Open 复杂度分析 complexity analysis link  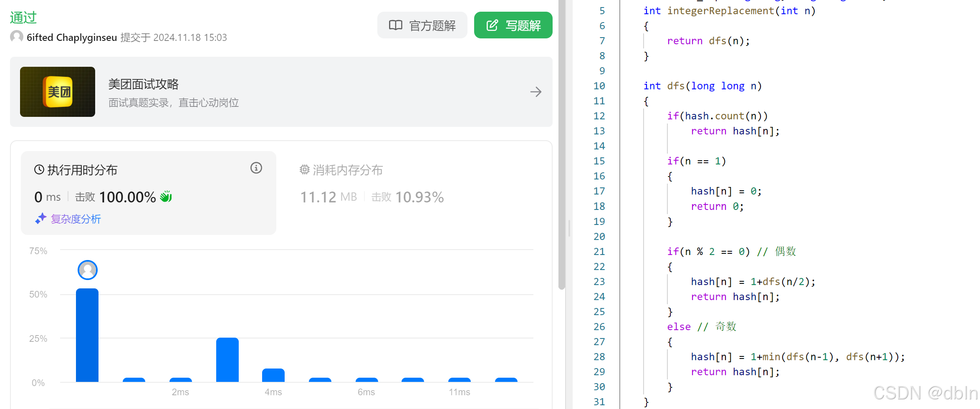pos(76,219)
